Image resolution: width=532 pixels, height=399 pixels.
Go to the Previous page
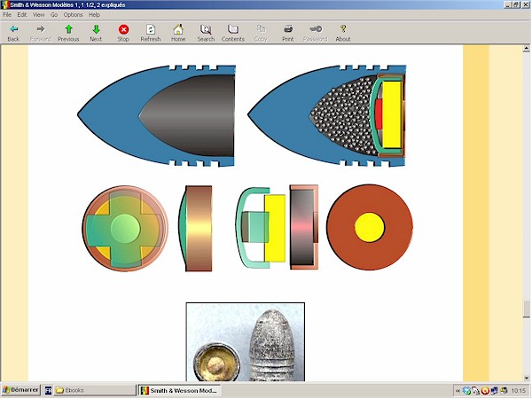[x=68, y=33]
